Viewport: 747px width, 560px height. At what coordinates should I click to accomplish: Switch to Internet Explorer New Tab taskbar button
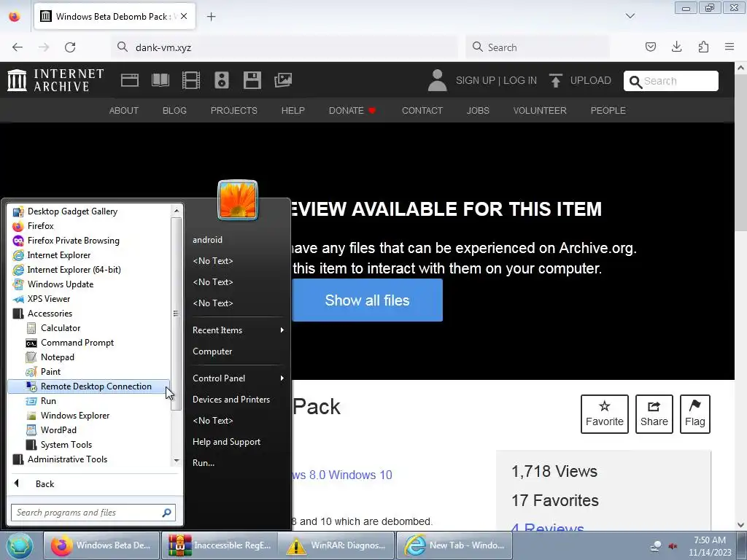pos(454,545)
